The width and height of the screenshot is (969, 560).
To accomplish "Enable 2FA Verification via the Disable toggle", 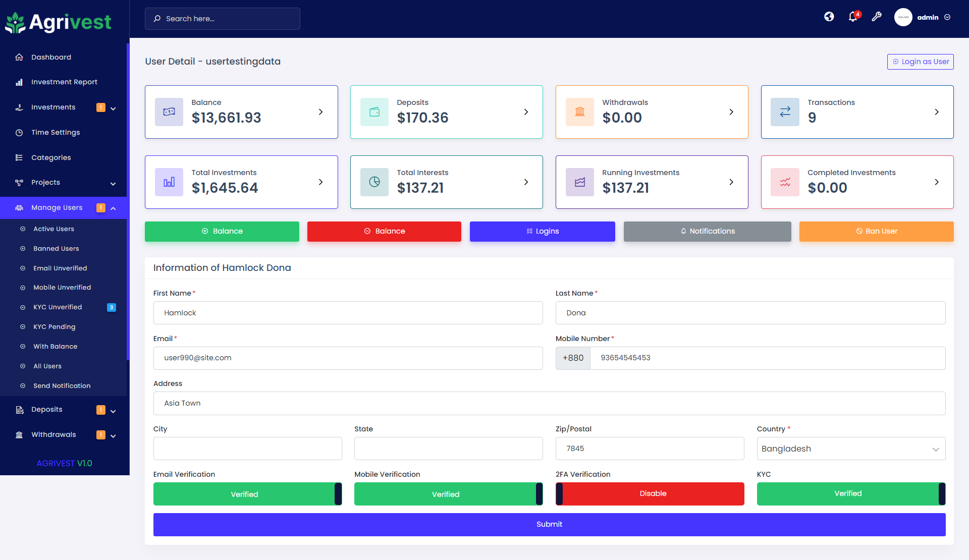I will click(x=650, y=493).
